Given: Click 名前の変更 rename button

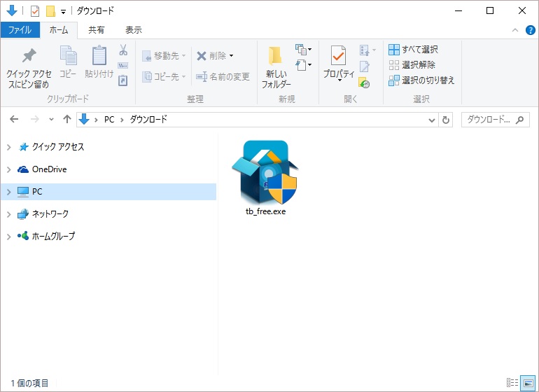Looking at the screenshot, I should click(x=223, y=76).
